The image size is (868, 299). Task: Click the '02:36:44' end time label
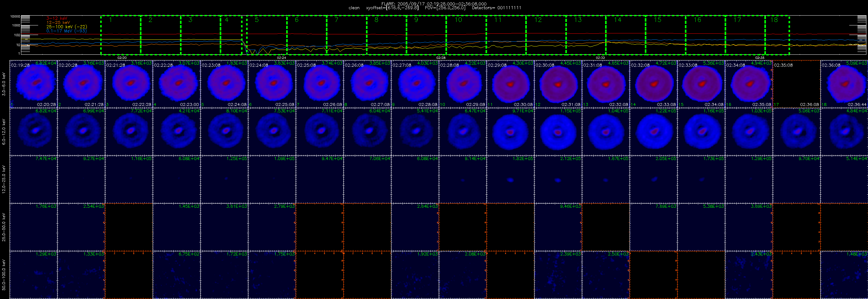pos(857,105)
